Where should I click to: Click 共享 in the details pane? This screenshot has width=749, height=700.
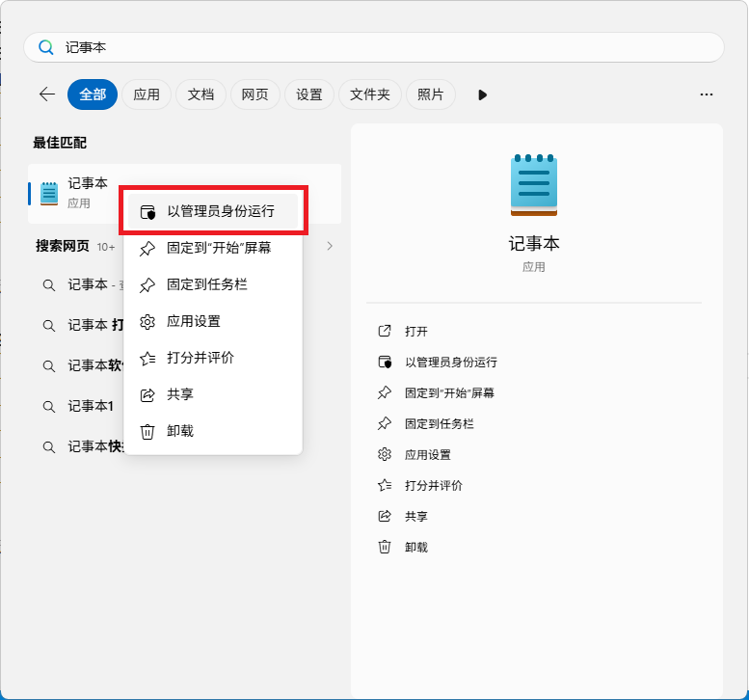click(x=416, y=517)
